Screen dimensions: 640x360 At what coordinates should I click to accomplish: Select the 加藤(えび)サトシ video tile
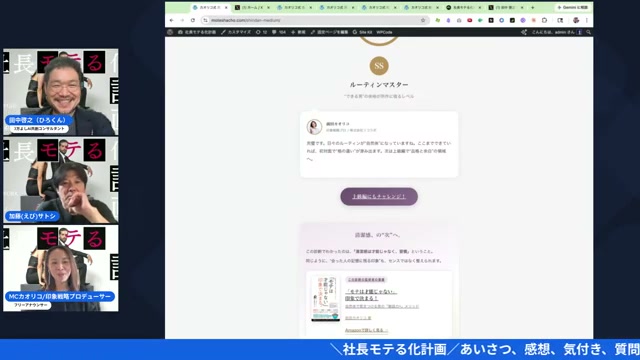coord(61,180)
